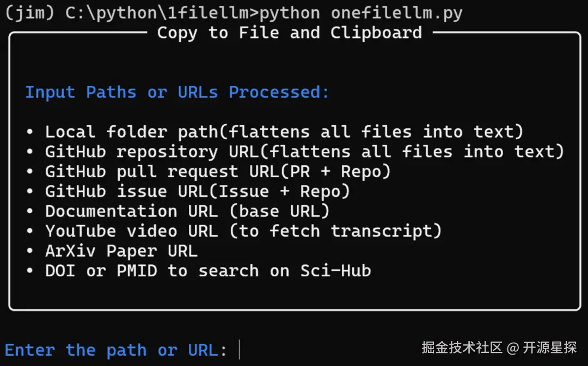The width and height of the screenshot is (588, 366).
Task: Click the '(to fetch transcript)' text
Action: 335,231
